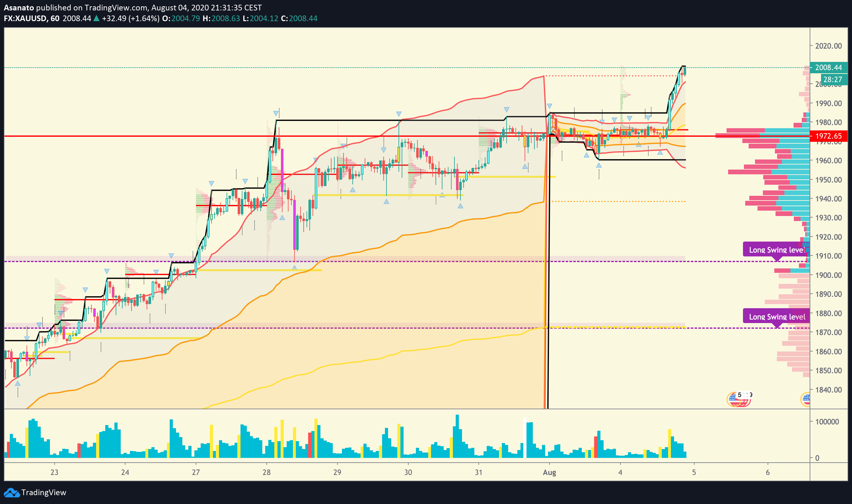The width and height of the screenshot is (852, 504).
Task: Select the red 1972.65 price axis tag
Action: [x=829, y=136]
